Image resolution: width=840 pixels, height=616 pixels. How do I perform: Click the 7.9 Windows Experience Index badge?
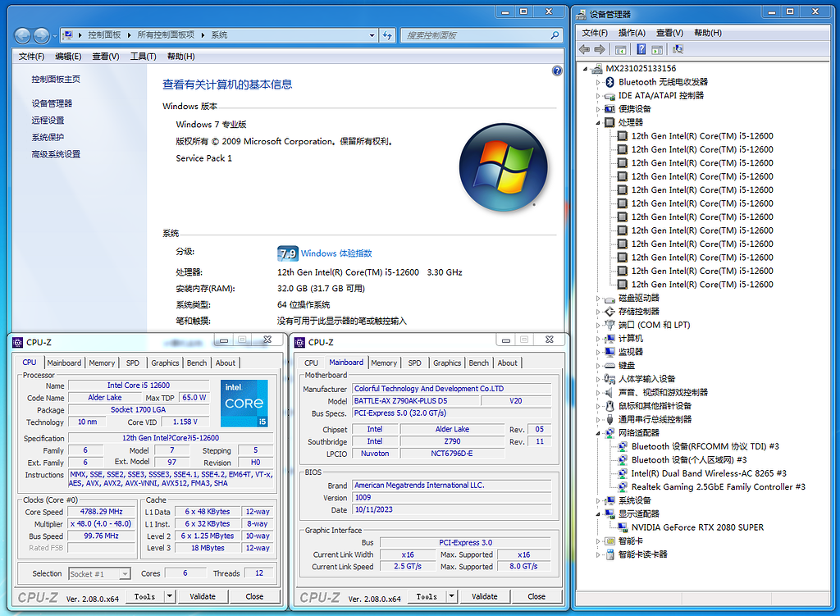tap(288, 253)
